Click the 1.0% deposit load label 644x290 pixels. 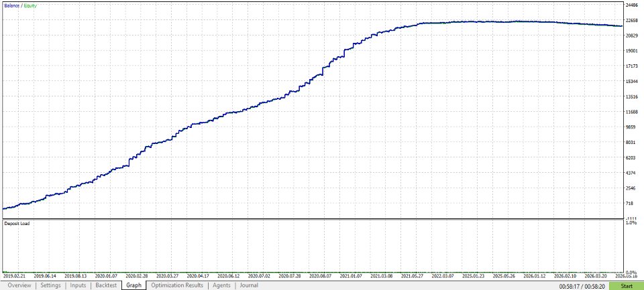tap(631, 223)
